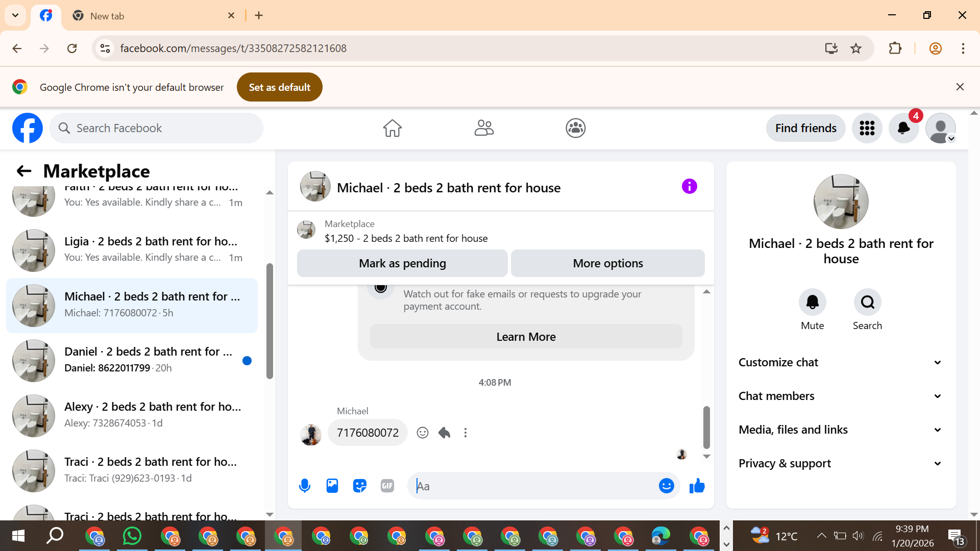Click the More options button
Screen dimensions: 980x551
pyautogui.click(x=608, y=263)
